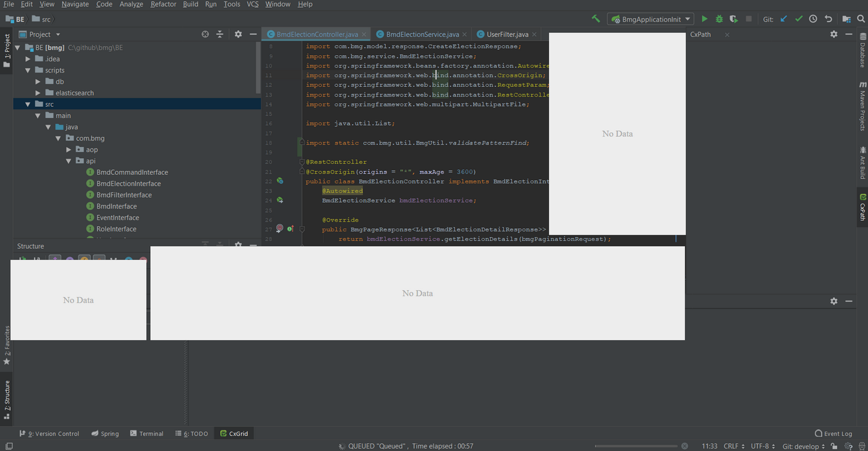This screenshot has height=451, width=868.
Task: Click the green Run button
Action: 704,19
